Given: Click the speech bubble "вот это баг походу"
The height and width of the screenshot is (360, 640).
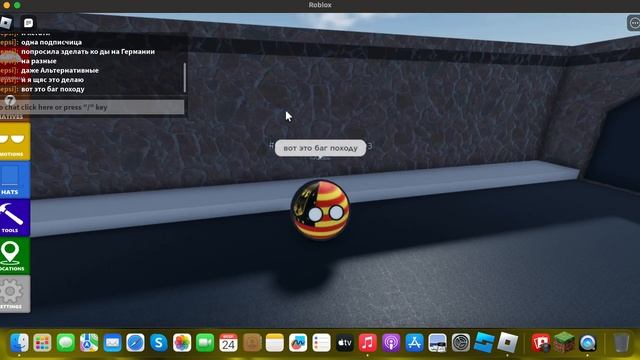Looking at the screenshot, I should tap(320, 148).
